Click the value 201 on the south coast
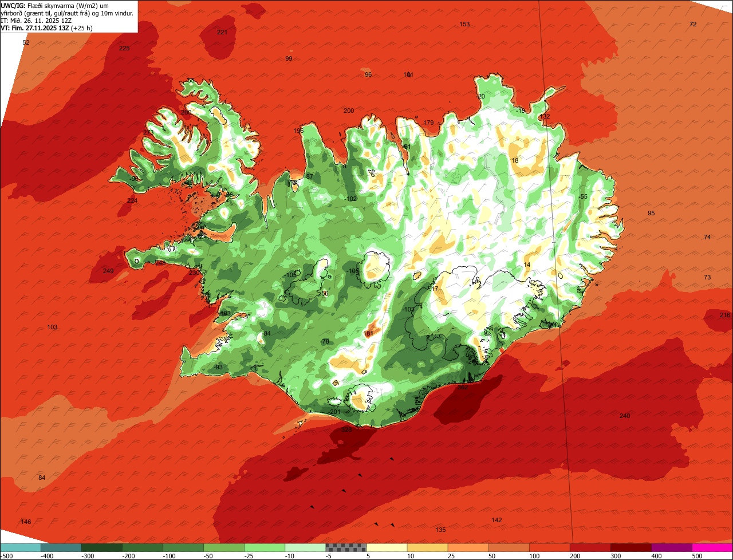This screenshot has width=733, height=560. [x=336, y=412]
